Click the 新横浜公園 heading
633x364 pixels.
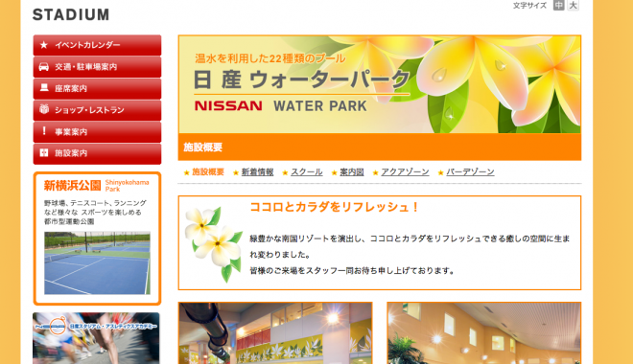click(72, 186)
